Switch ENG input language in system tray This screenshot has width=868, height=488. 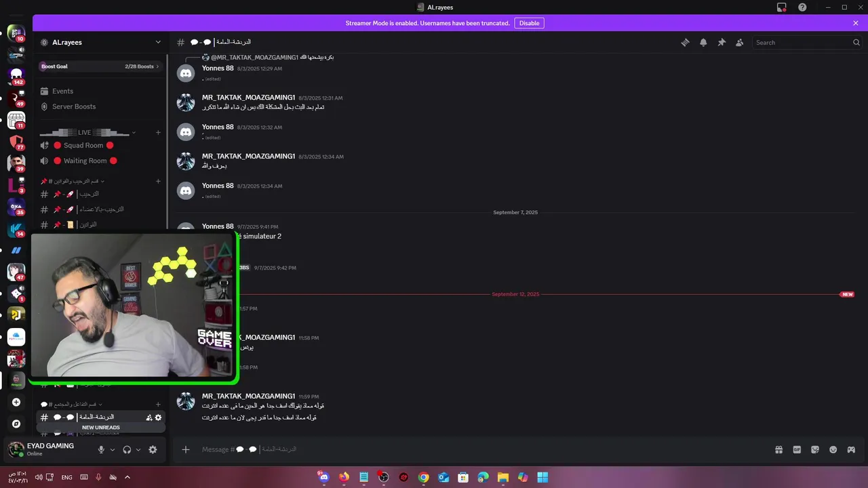tap(66, 477)
